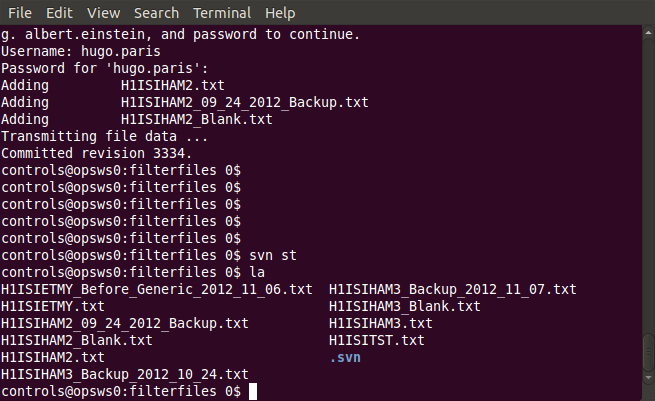Click the H1ISITST.txt file name
Screen dimensions: 655x401
pyautogui.click(x=377, y=340)
